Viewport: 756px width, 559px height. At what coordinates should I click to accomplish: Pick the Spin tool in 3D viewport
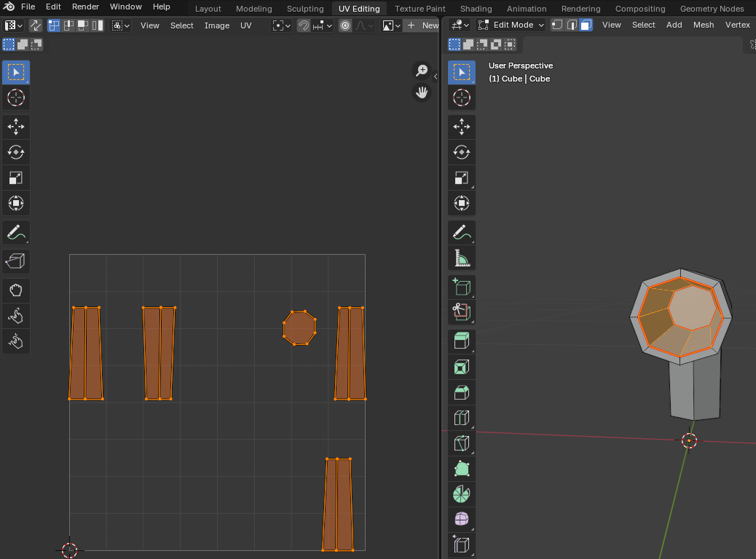click(x=461, y=494)
